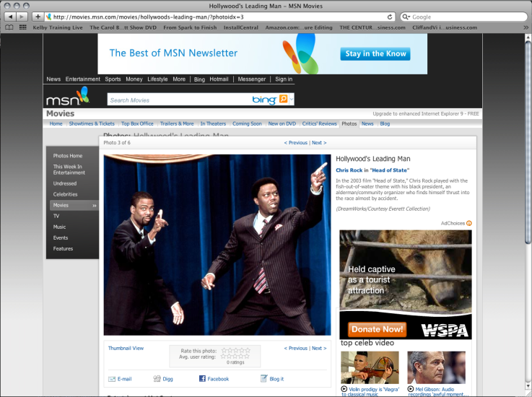This screenshot has width=532, height=397.
Task: Click the Google search magnifier icon
Action: point(406,17)
